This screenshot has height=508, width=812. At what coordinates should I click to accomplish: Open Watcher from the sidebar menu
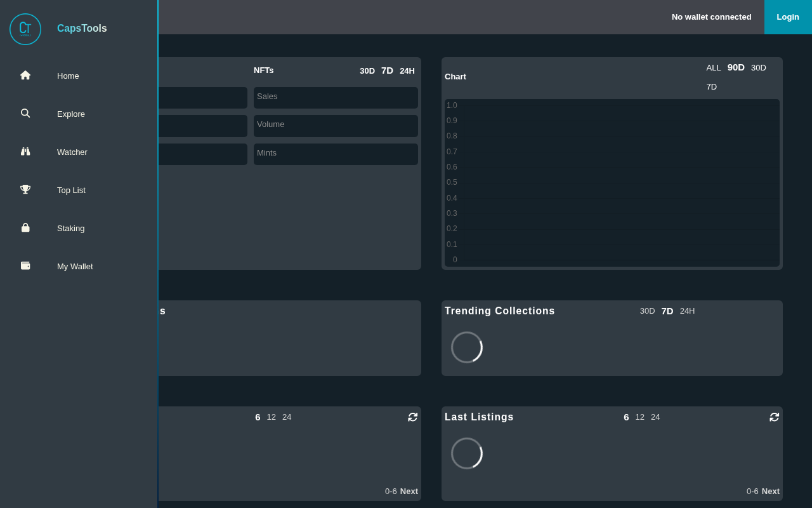pos(72,152)
